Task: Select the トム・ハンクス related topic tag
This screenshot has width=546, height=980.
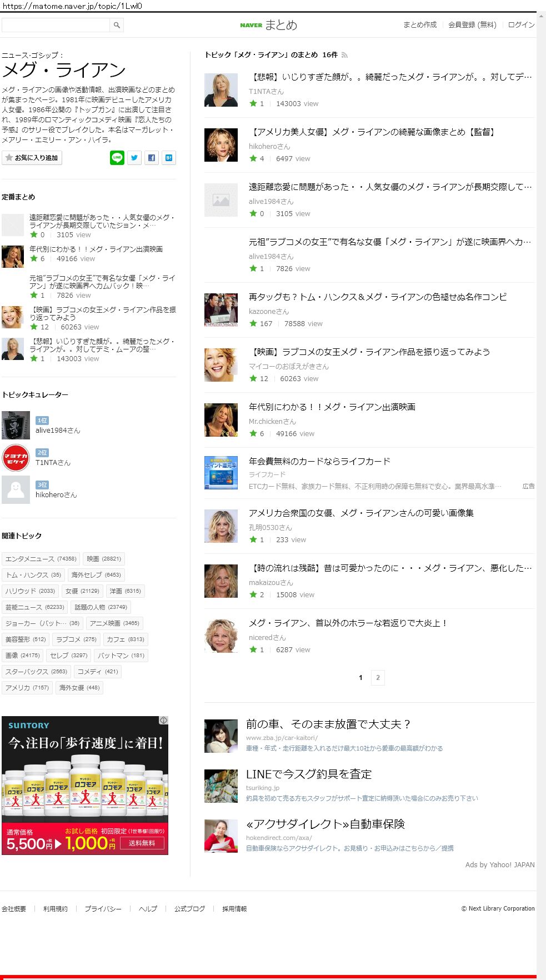Action: pyautogui.click(x=33, y=575)
